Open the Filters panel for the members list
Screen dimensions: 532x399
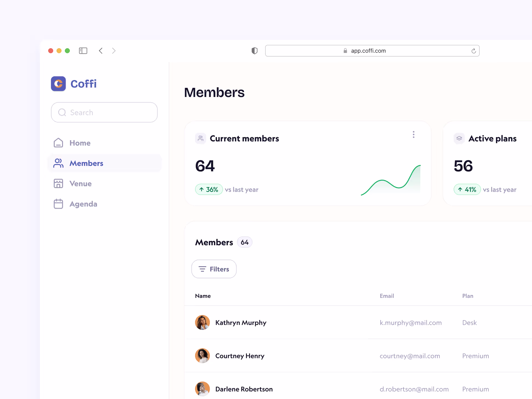click(214, 269)
